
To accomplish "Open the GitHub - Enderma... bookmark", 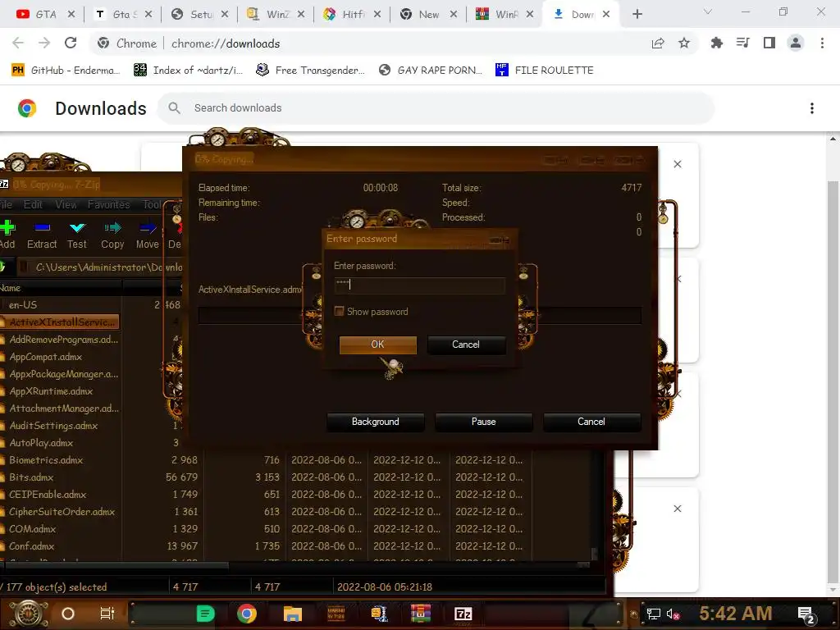I will (x=66, y=71).
